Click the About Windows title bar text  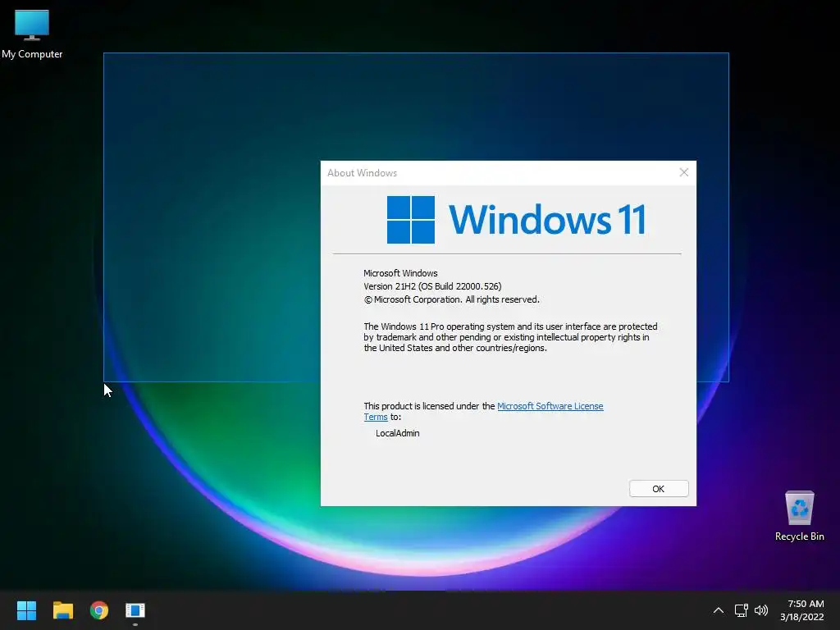pos(362,173)
